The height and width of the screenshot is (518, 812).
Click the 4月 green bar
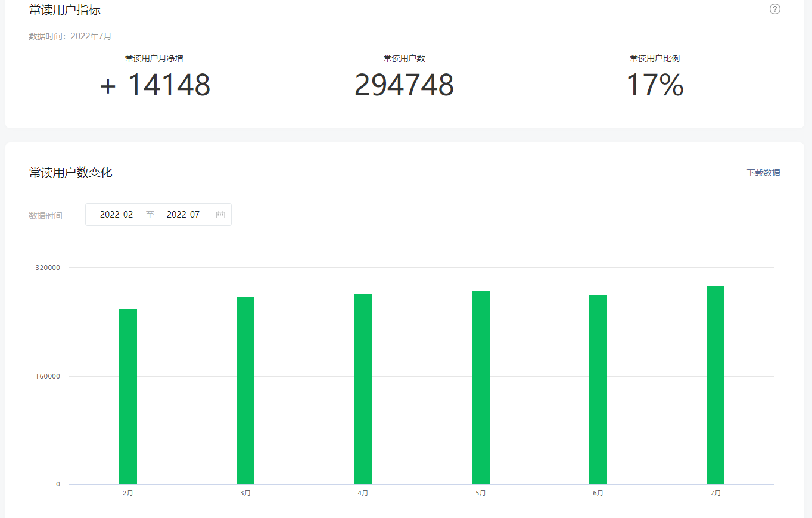click(363, 389)
